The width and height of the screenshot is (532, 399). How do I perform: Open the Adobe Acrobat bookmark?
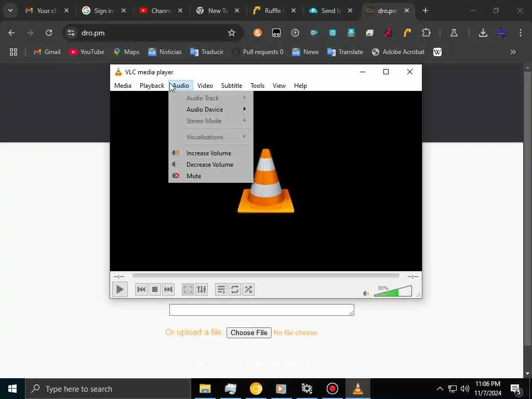398,52
